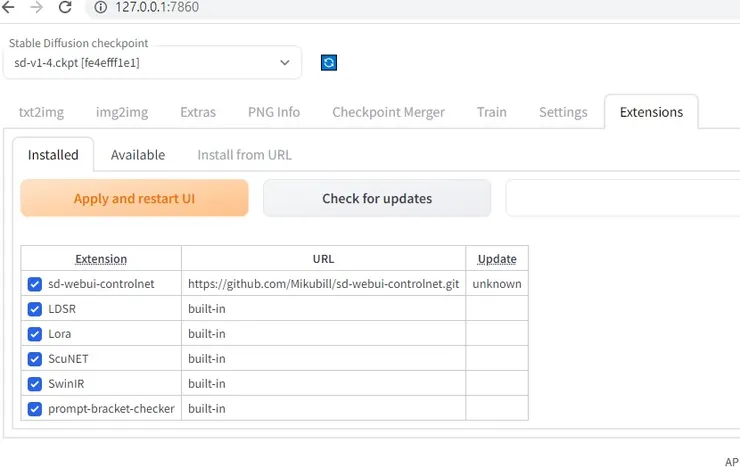Select the Available extensions sub-tab
The image size is (740, 467).
[x=138, y=155]
